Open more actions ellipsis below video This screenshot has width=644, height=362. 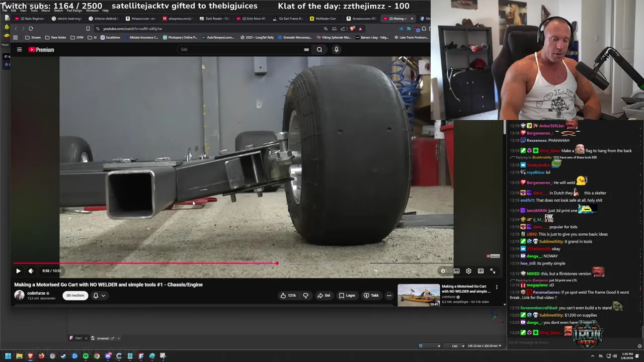point(389,296)
